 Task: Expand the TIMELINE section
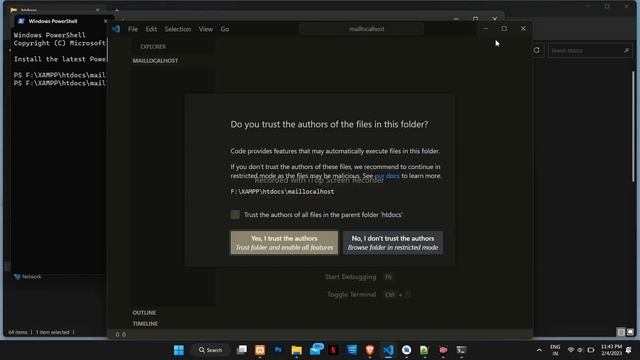(x=145, y=324)
